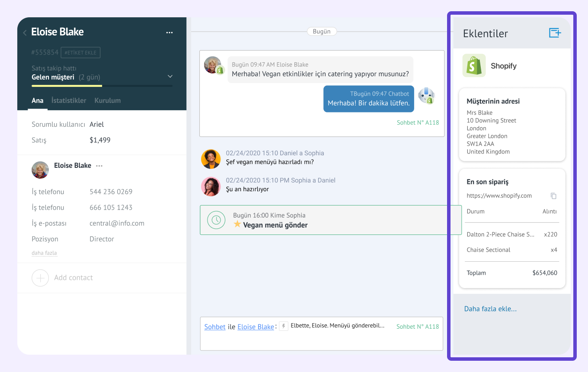Image resolution: width=588 pixels, height=372 pixels.
Task: Switch to the İstatistikler tab
Action: [x=69, y=100]
